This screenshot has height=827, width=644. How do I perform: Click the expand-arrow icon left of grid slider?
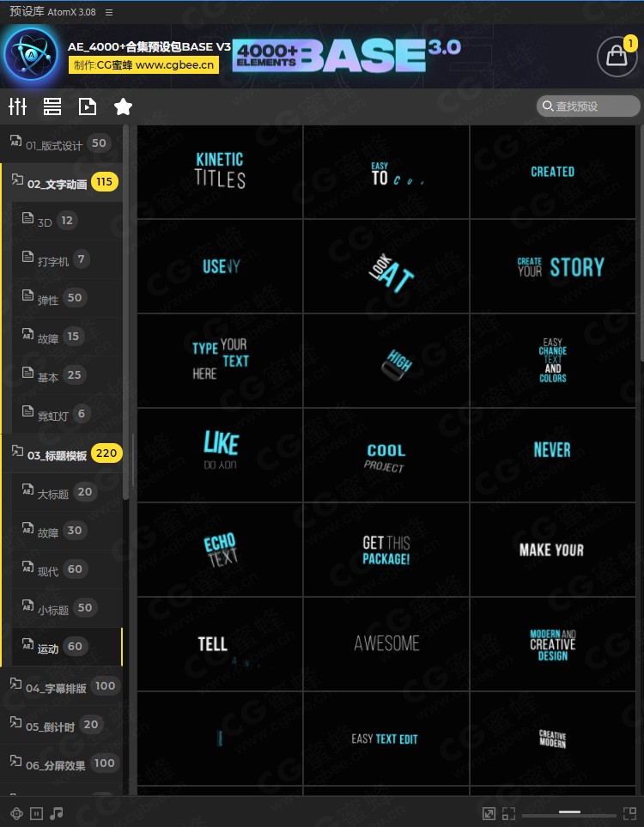click(489, 813)
